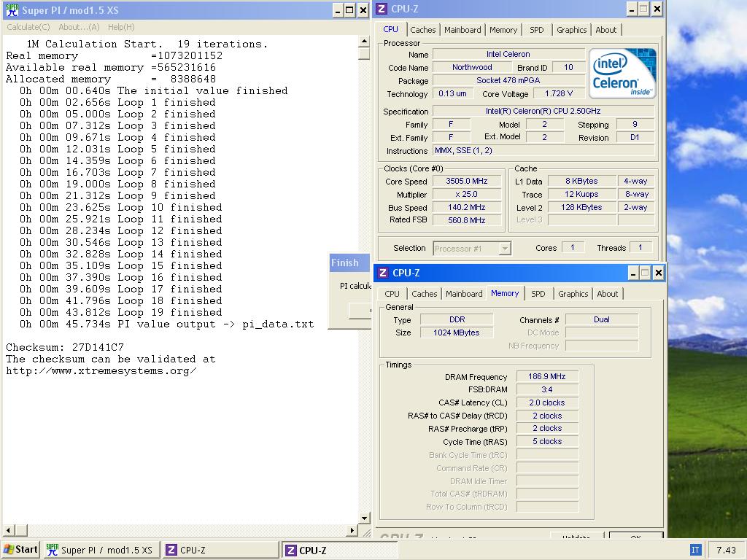Screen dimensions: 747x560
Task: Click the 'Loop 19 finished' line
Action: coord(121,312)
